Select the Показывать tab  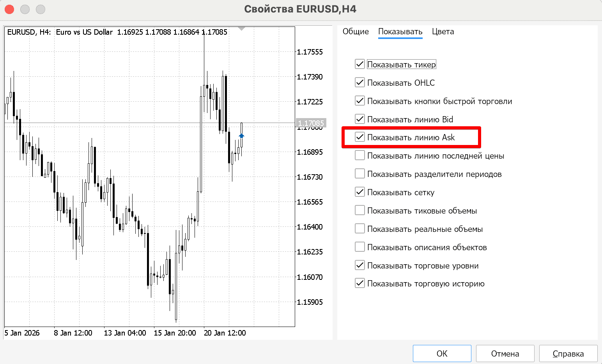pyautogui.click(x=400, y=32)
